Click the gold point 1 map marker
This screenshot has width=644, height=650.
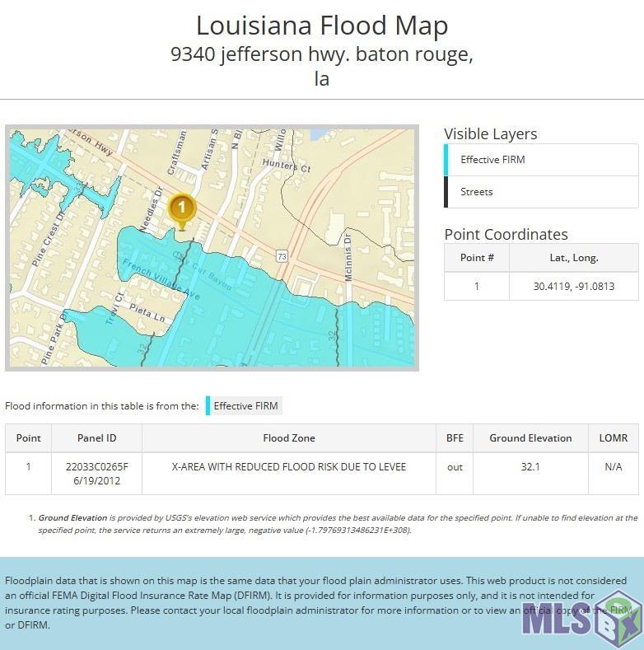click(182, 209)
